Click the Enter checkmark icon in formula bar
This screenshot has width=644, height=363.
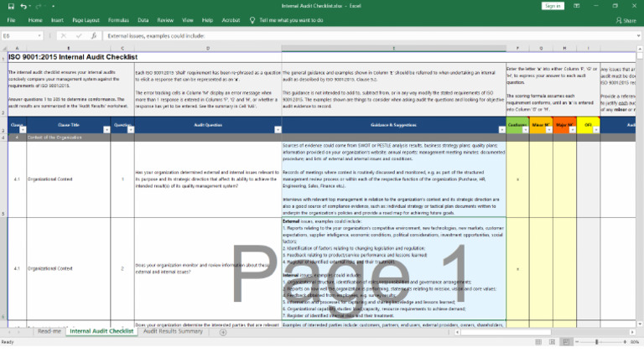(x=79, y=36)
